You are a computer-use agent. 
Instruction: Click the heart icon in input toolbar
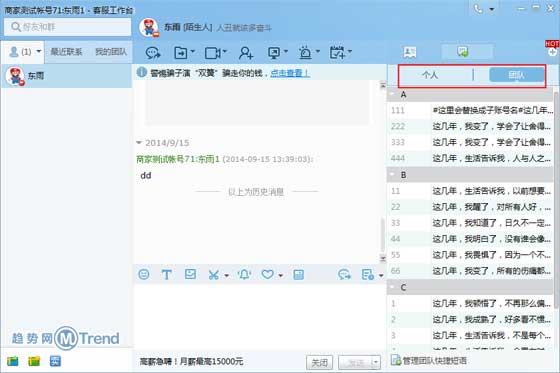point(268,274)
